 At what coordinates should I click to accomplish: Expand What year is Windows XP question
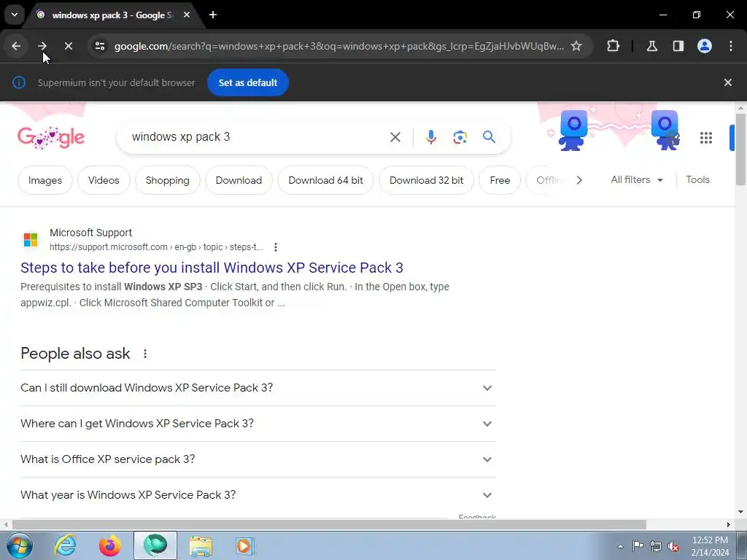click(258, 495)
